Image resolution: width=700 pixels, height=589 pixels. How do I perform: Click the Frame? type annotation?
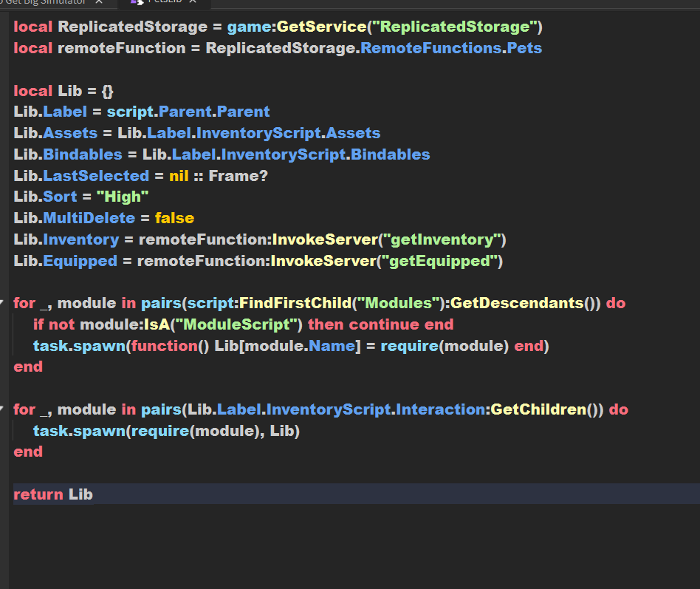[238, 176]
